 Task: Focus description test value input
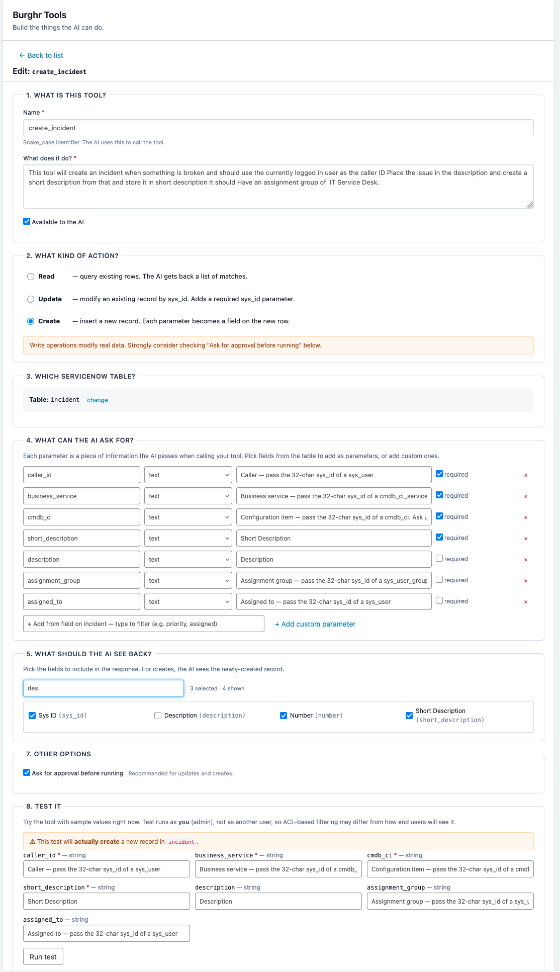pyautogui.click(x=278, y=901)
